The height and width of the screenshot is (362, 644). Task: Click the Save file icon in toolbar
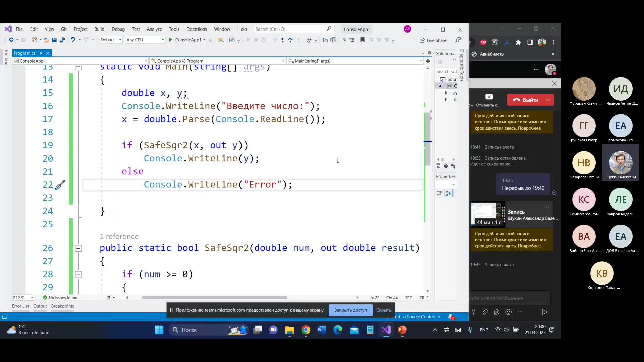[x=54, y=40]
